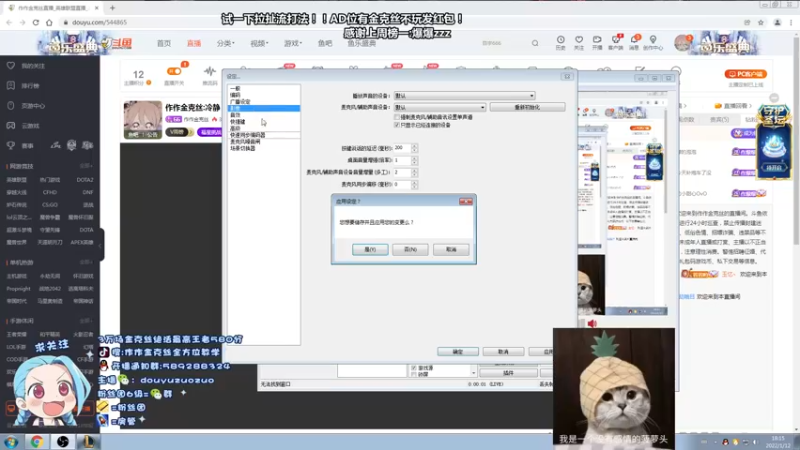800x450 pixels.
Task: Click Yes (Y) in the apply settings dialog
Action: pyautogui.click(x=370, y=249)
